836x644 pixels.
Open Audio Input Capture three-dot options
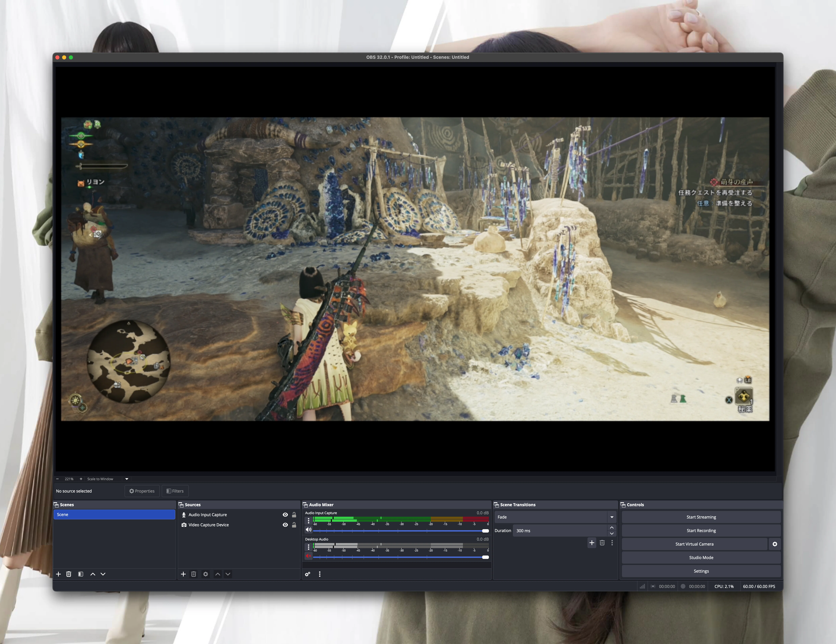(x=309, y=521)
